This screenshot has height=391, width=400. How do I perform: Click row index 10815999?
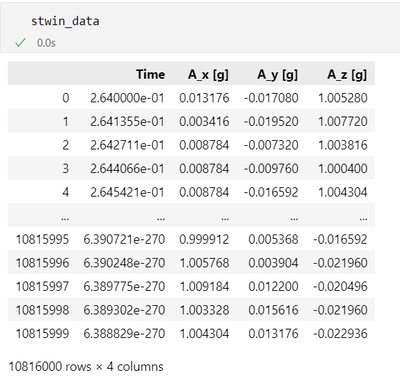[x=43, y=334]
